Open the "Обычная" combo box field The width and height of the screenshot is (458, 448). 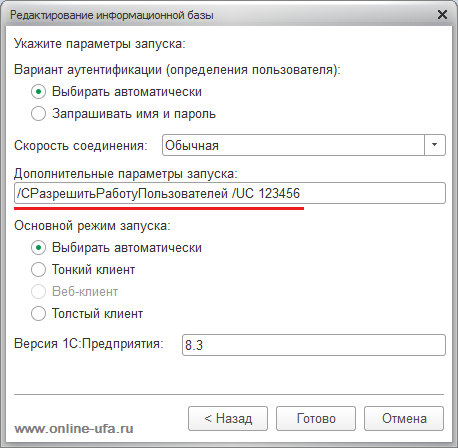(x=304, y=145)
